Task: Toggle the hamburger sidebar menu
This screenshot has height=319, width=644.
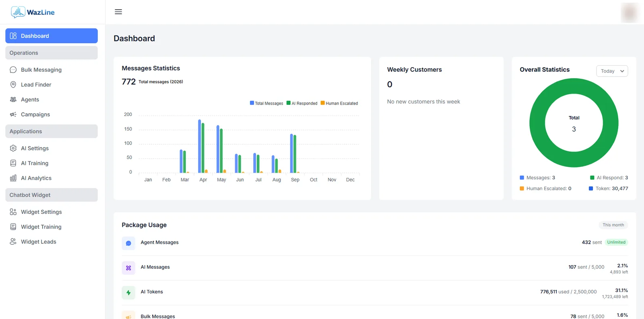Action: [x=118, y=12]
